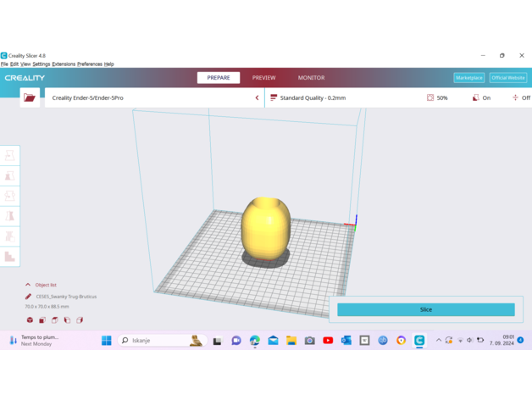Collapse the Object list chevron
This screenshot has width=532, height=400.
click(28, 285)
